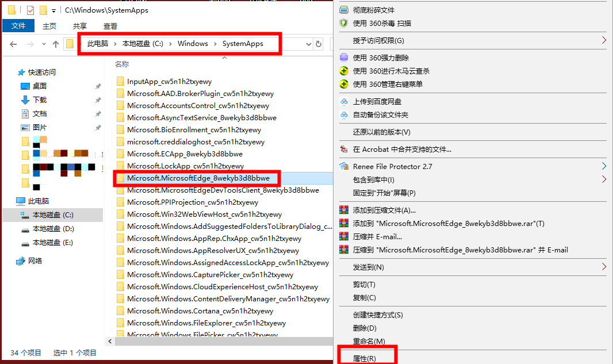Click the horizontal scrollbar left arrow
613x364 pixels.
tap(110, 342)
